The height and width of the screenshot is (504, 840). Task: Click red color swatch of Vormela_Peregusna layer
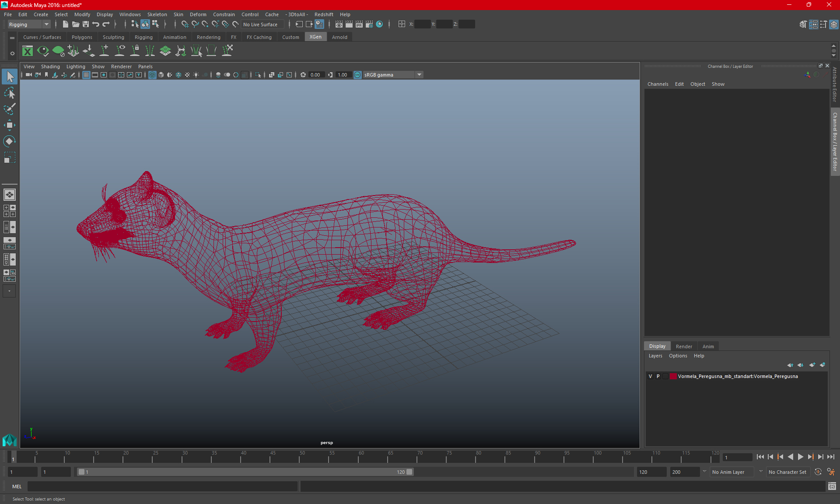point(673,376)
